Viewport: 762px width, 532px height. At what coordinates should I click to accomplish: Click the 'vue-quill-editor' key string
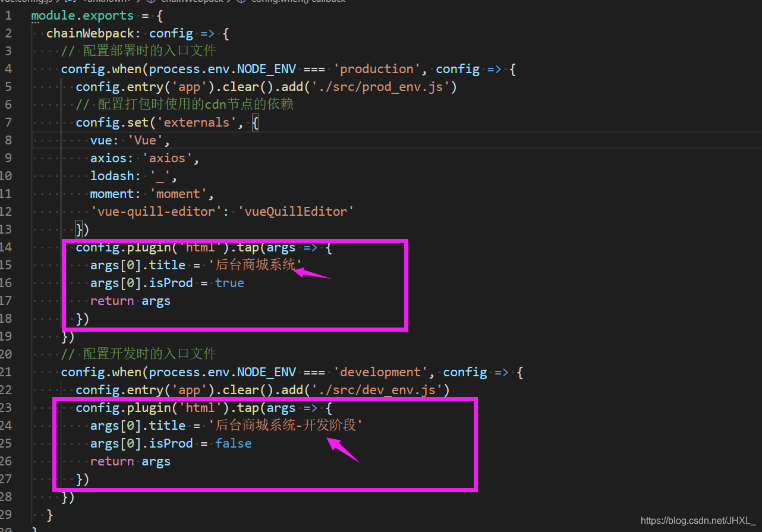pyautogui.click(x=156, y=212)
